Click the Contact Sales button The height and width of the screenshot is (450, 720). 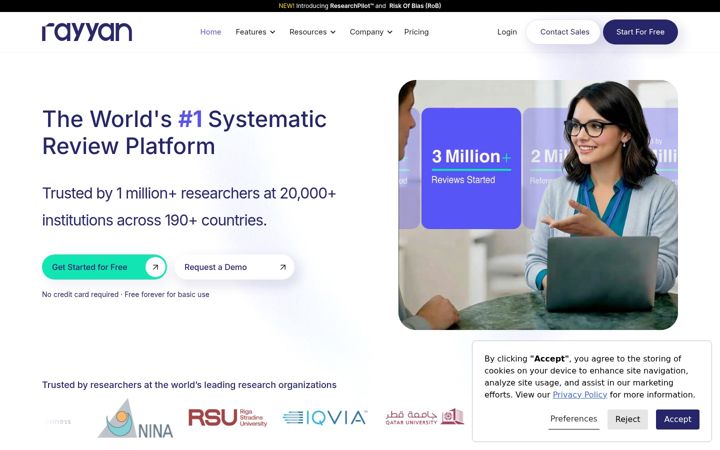tap(564, 32)
